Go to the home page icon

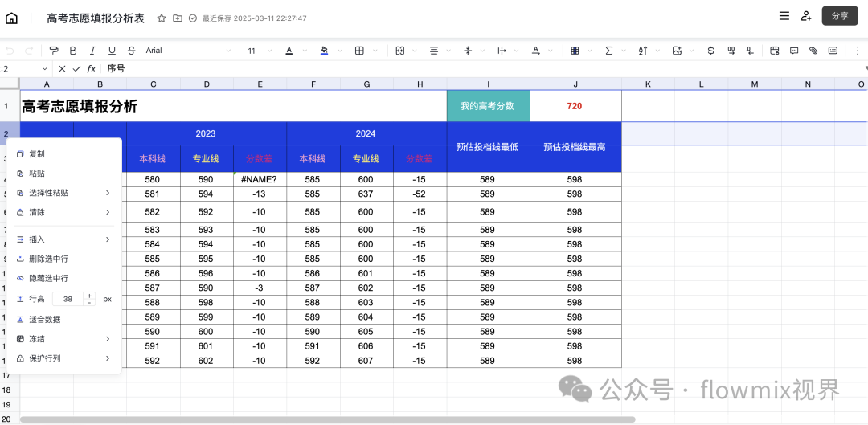(x=11, y=18)
